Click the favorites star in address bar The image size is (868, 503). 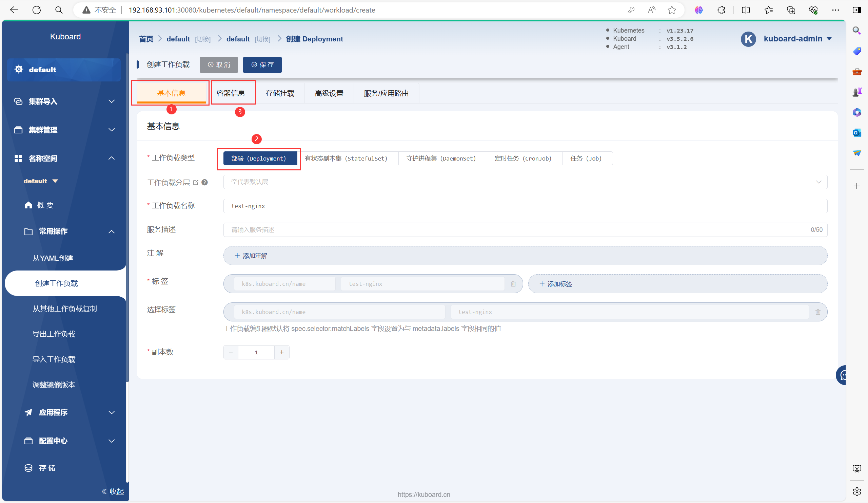tap(672, 10)
